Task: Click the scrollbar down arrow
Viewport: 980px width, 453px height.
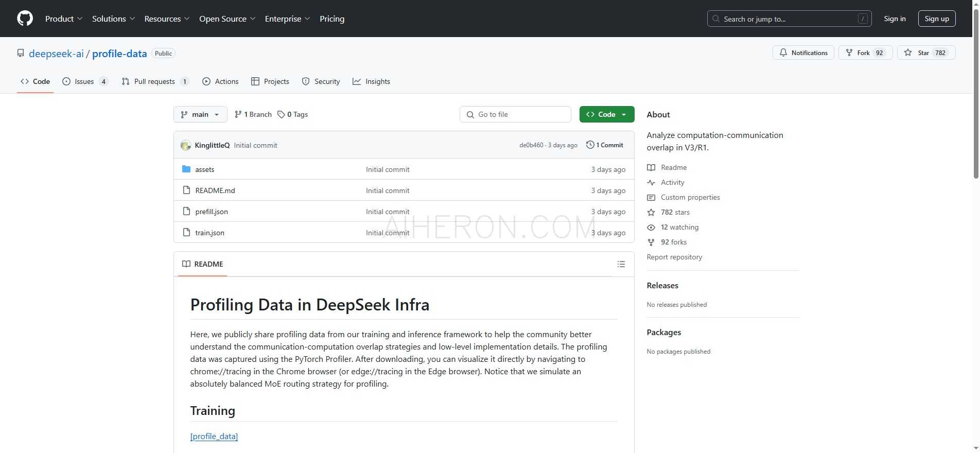Action: (976, 448)
